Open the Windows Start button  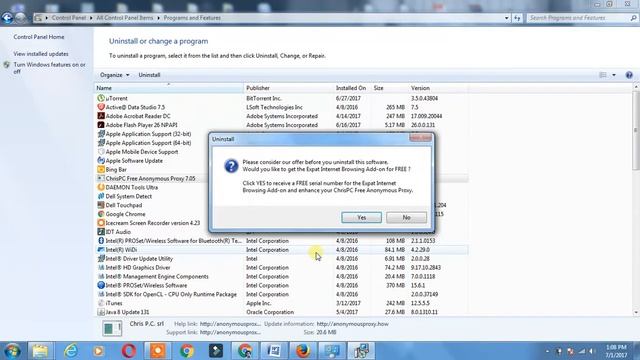point(12,351)
